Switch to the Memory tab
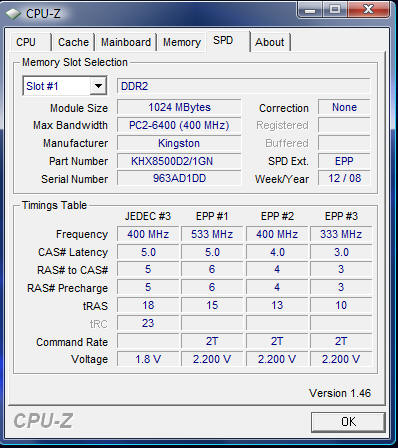The width and height of the screenshot is (398, 448). point(182,42)
